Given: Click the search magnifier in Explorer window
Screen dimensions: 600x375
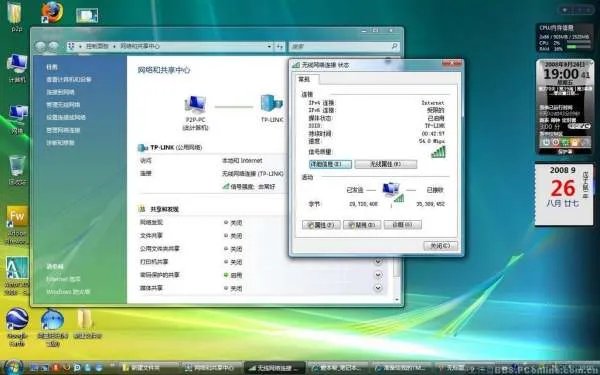Looking at the screenshot, I should coord(395,46).
